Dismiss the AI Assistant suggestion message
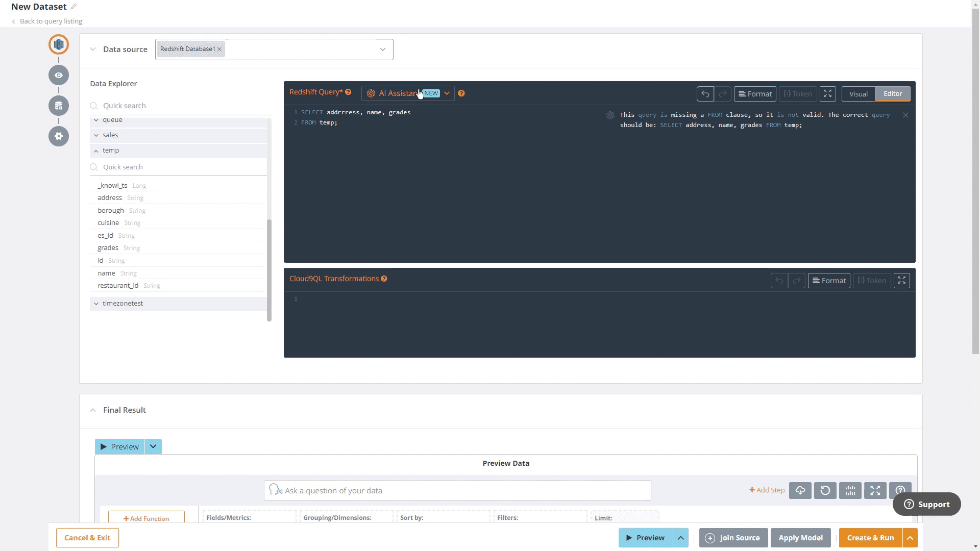 point(905,115)
